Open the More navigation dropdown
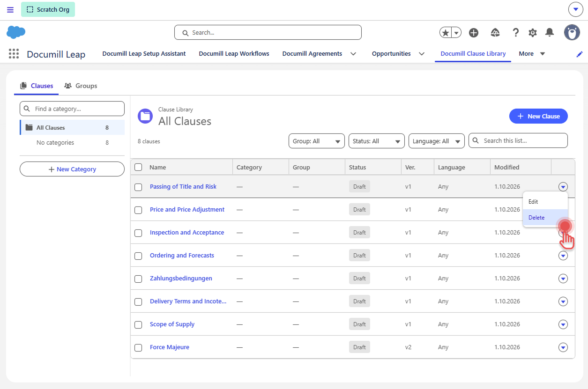 [532, 54]
